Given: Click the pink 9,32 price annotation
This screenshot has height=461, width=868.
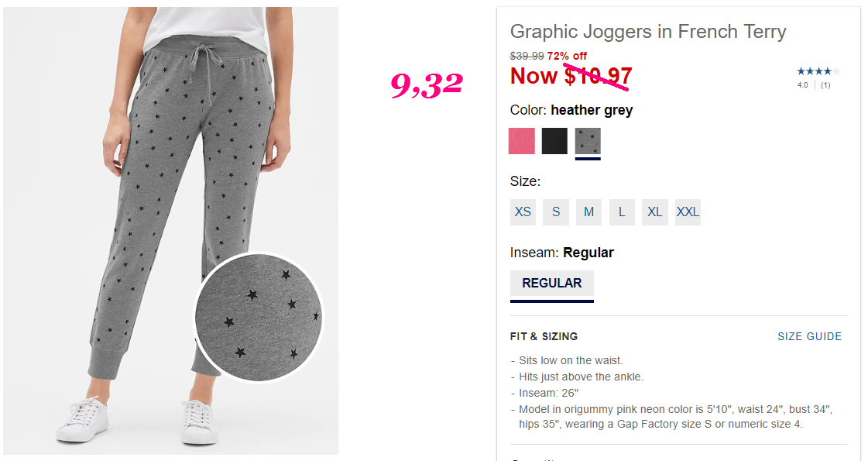Looking at the screenshot, I should 427,85.
